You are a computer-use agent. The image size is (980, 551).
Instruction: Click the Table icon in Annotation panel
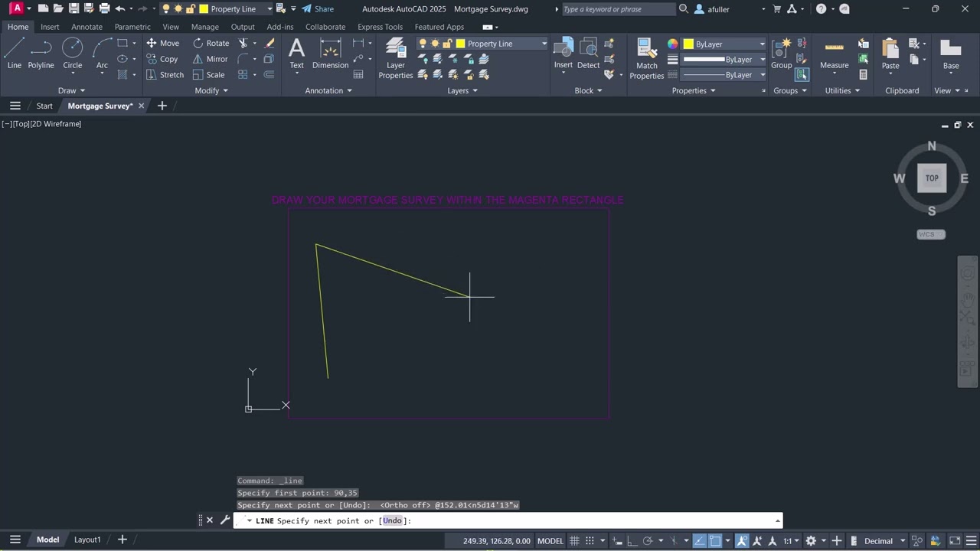pos(358,75)
